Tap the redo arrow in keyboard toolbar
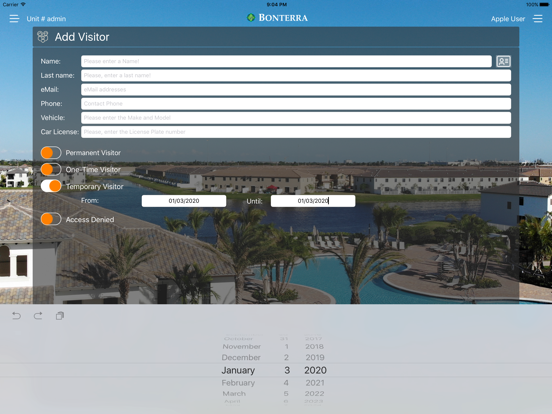Screen dimensions: 552x414 coord(38,316)
